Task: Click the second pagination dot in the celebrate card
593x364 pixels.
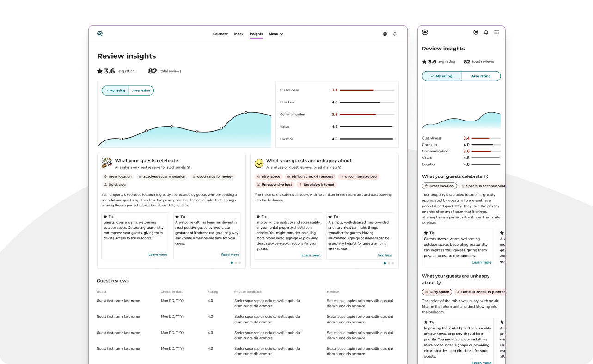Action: pos(236,263)
